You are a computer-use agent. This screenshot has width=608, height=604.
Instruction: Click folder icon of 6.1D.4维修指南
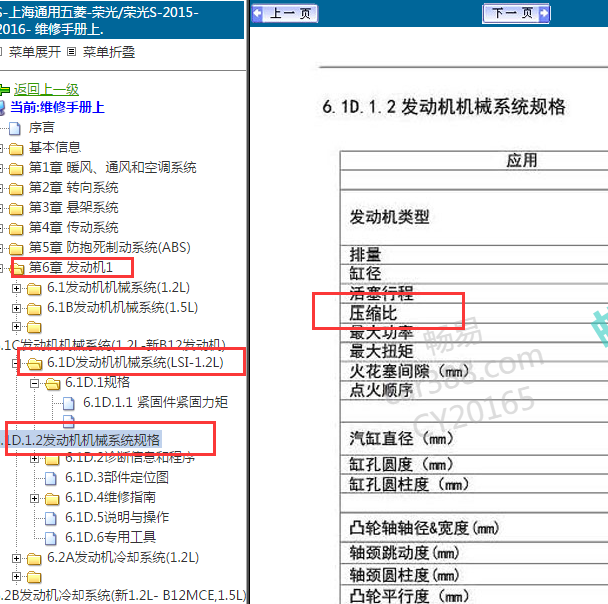pyautogui.click(x=52, y=499)
